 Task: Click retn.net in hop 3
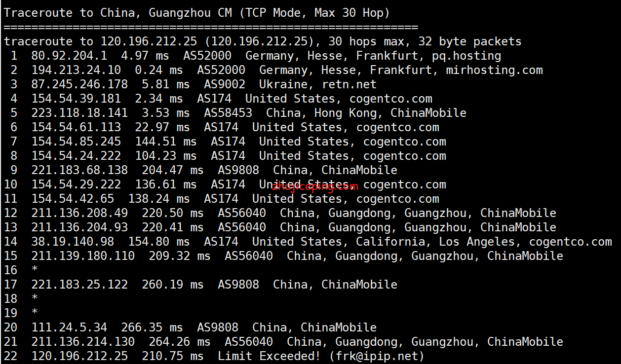[x=349, y=84]
